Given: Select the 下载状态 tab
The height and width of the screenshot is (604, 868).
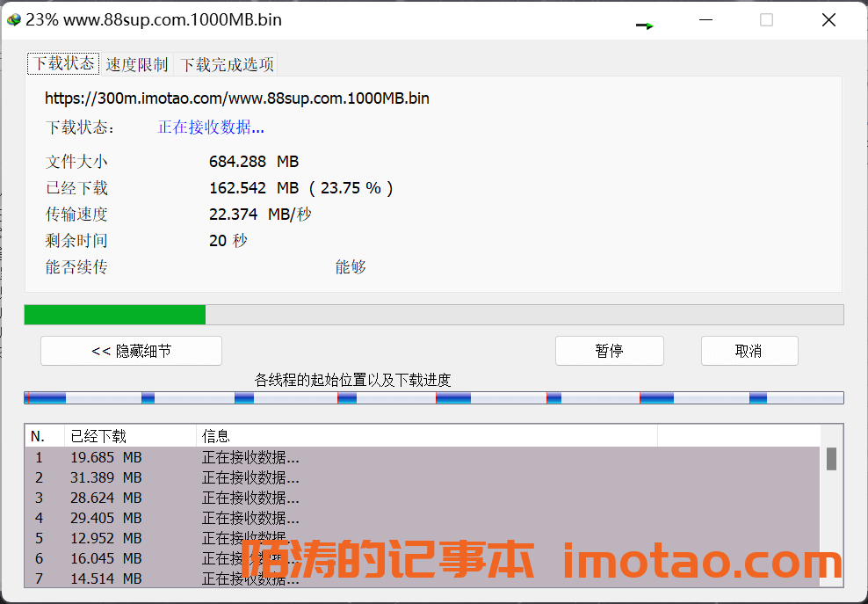Looking at the screenshot, I should coord(64,63).
